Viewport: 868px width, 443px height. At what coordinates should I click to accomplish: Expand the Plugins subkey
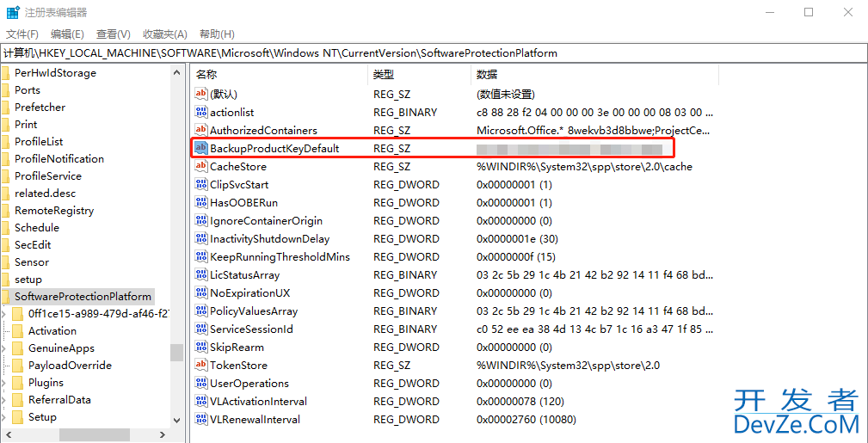(x=4, y=383)
